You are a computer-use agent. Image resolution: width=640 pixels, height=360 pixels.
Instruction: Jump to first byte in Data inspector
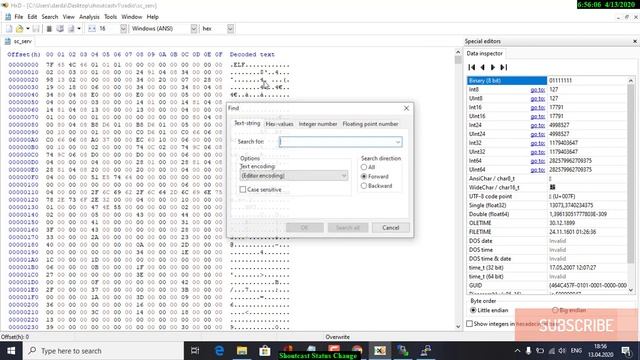[x=472, y=67]
